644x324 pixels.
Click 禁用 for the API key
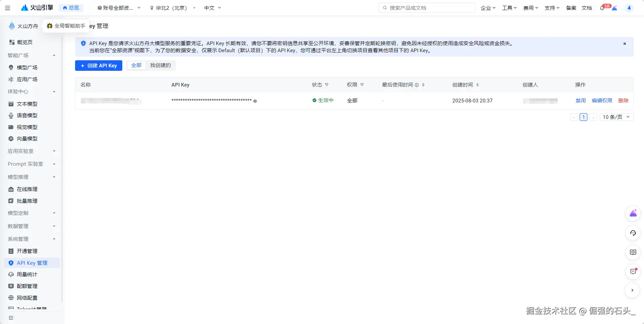(581, 101)
